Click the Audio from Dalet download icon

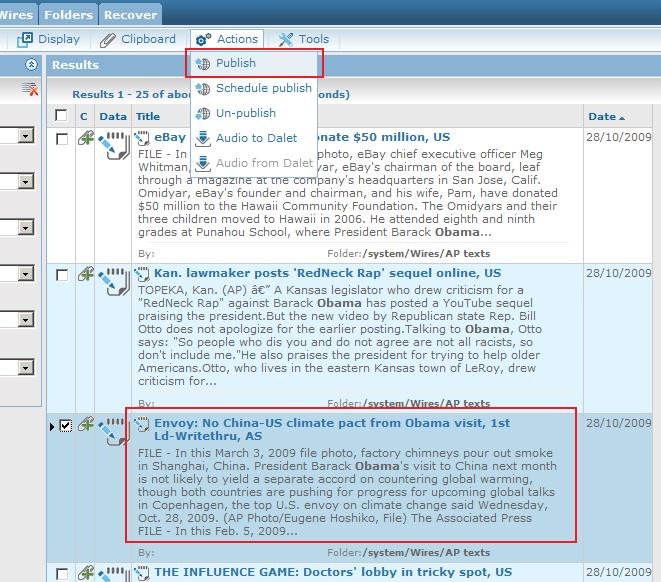point(203,163)
